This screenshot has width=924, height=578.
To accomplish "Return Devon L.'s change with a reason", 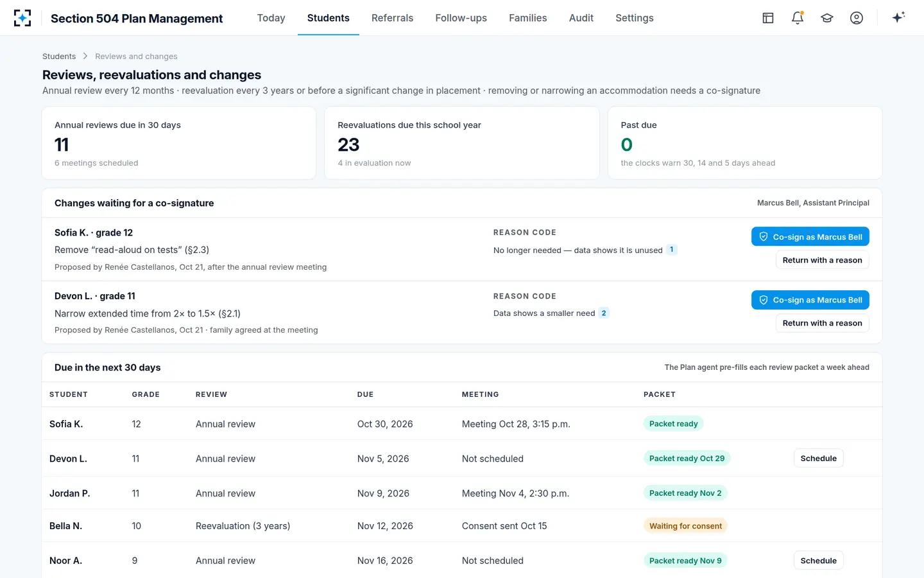I will click(822, 323).
